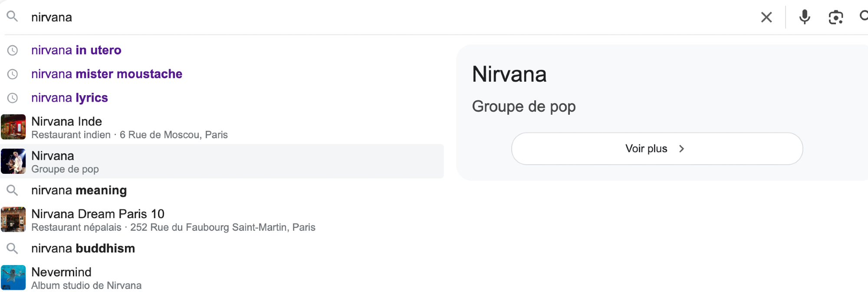
Task: Select 'Nirvana Dream Paris 10' suggestion
Action: tap(98, 214)
